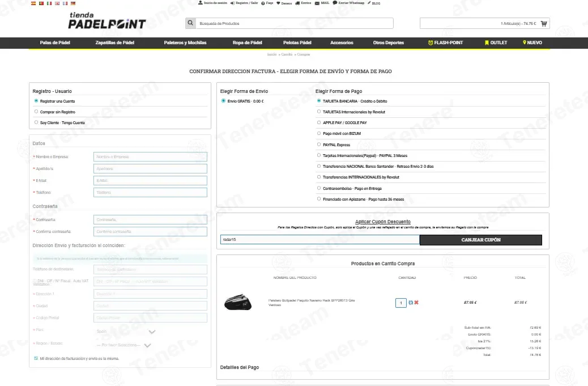Viewport: 588px width, 386px height.
Task: Open Inicio de sesión in top bar
Action: [x=212, y=3]
